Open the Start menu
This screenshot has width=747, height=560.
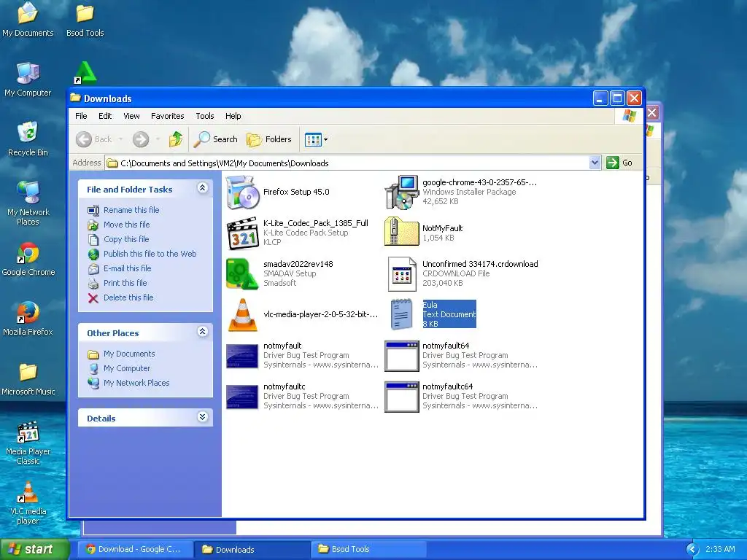click(34, 549)
